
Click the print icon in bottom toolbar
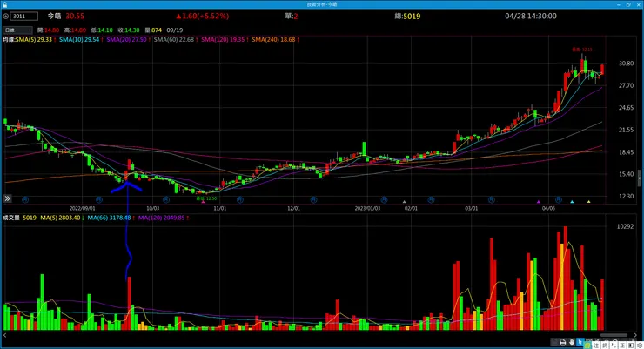point(563,342)
